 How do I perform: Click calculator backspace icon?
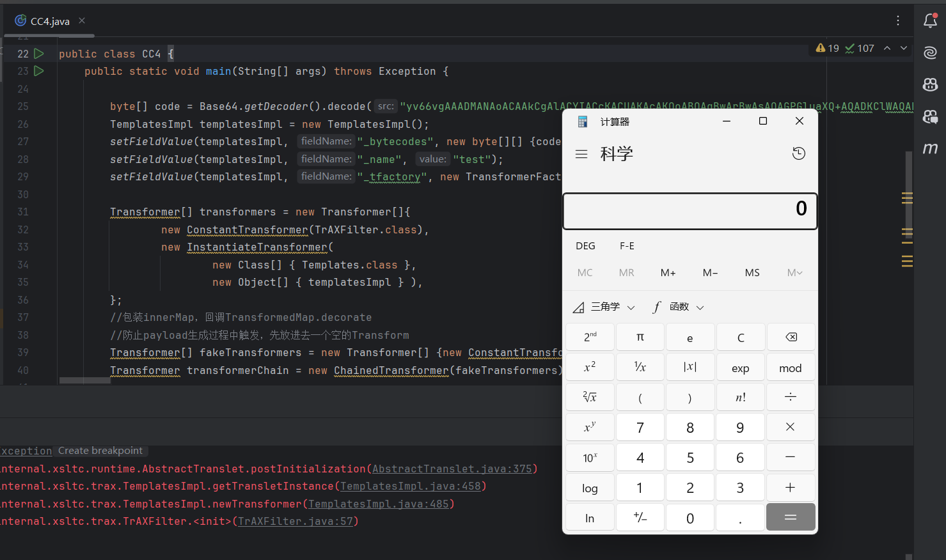click(791, 337)
